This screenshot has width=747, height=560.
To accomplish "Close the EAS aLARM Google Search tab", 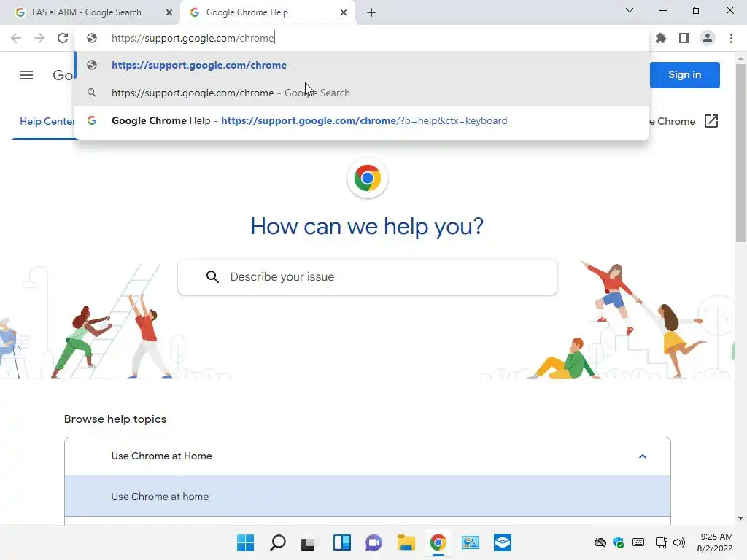I will pos(169,12).
